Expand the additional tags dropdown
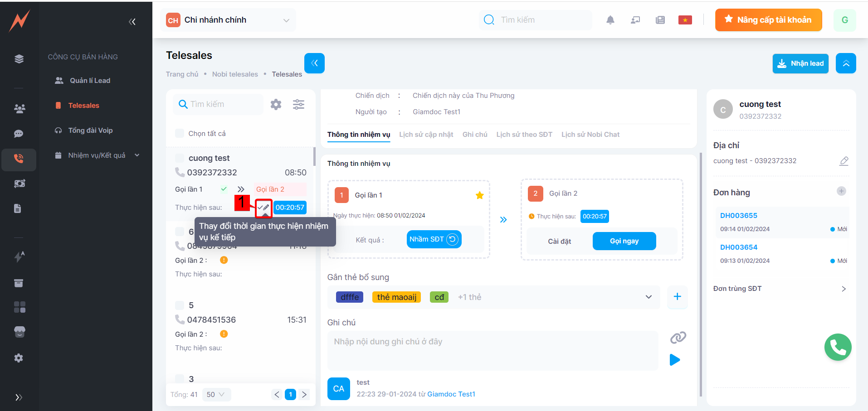The image size is (868, 411). click(x=649, y=297)
